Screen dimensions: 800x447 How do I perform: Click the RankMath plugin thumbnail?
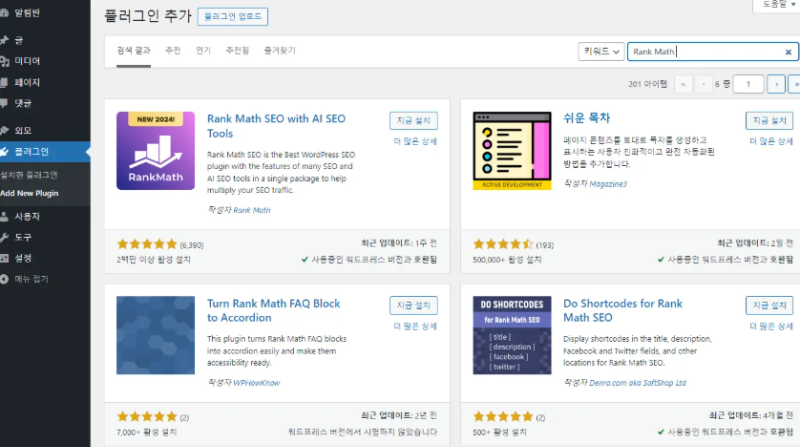[x=156, y=151]
